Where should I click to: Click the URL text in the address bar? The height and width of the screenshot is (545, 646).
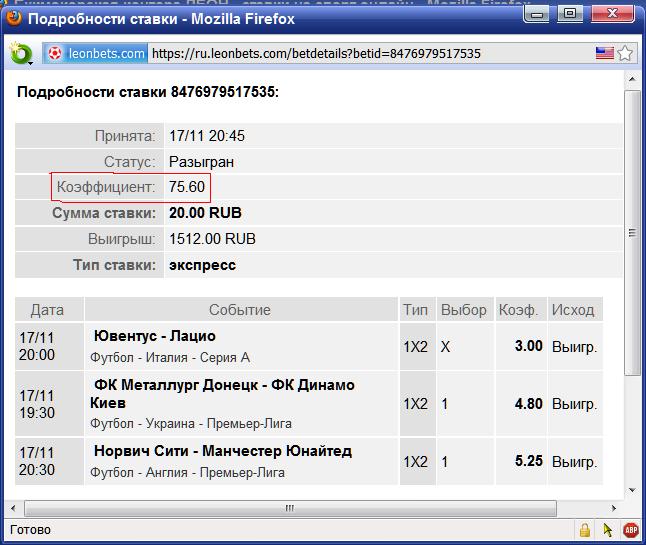tap(315, 53)
